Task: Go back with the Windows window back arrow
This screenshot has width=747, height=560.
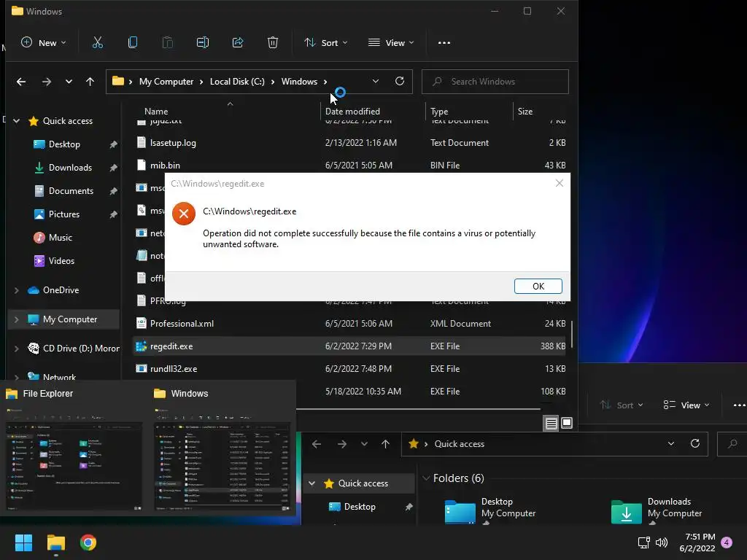Action: click(21, 82)
